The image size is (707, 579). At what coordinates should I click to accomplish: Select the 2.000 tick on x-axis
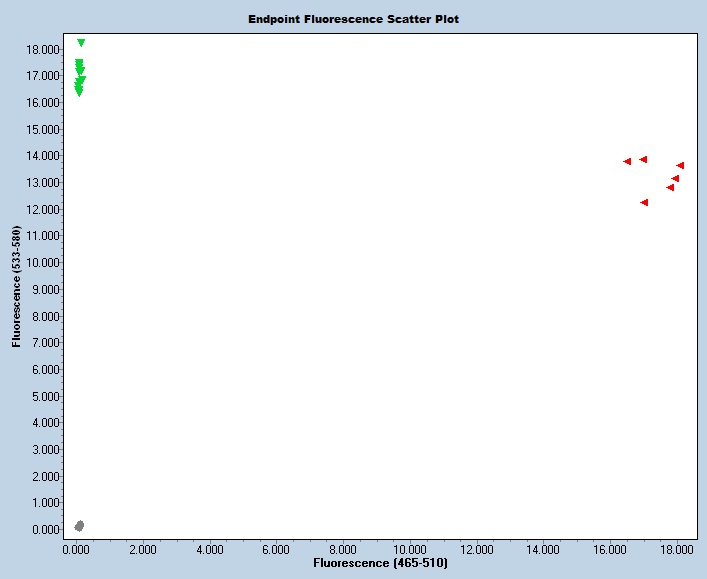[142, 549]
